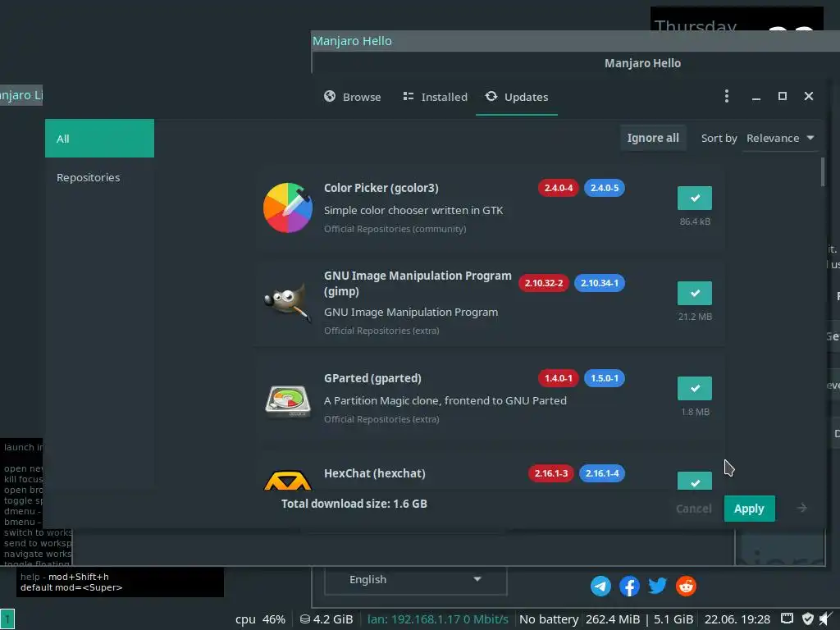
Task: Click the forward arrow next to Apply
Action: pos(802,508)
